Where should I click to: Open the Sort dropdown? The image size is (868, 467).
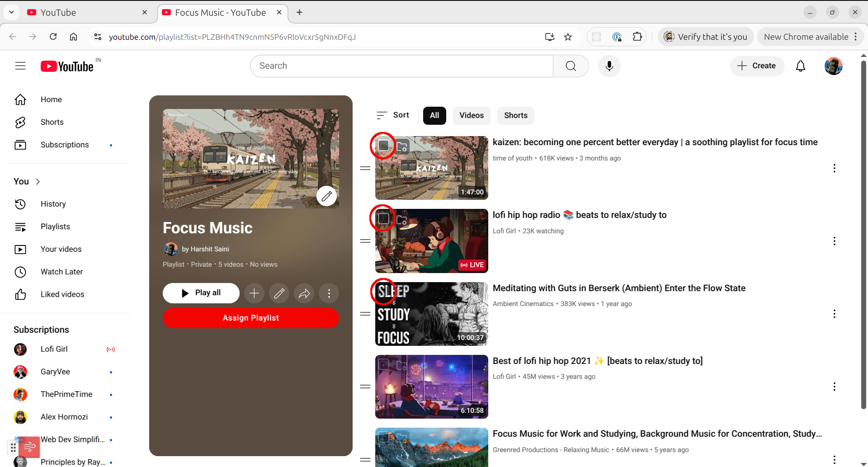click(x=392, y=115)
